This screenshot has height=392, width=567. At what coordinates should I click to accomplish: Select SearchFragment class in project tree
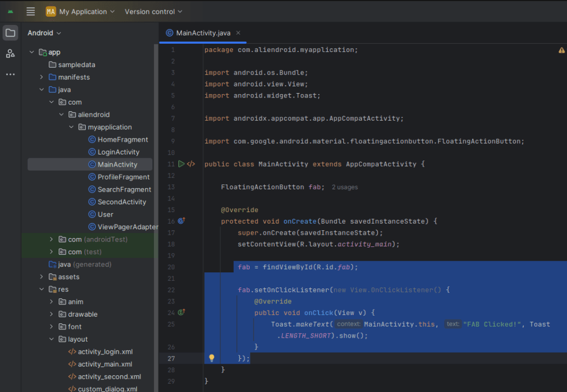click(120, 189)
